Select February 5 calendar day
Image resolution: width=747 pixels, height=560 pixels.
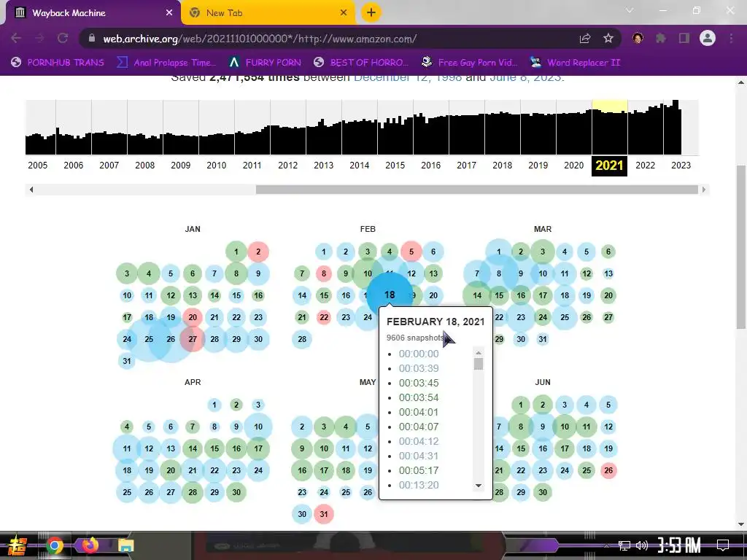point(411,252)
